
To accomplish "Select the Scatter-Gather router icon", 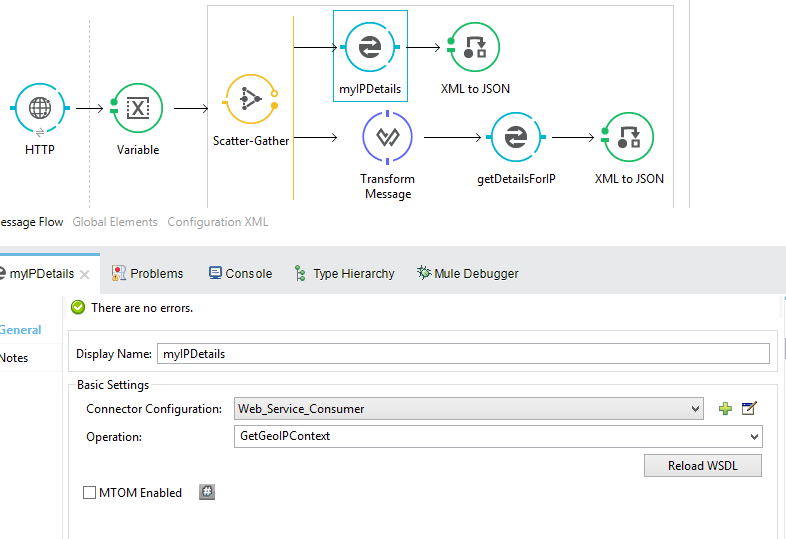I will click(x=250, y=100).
